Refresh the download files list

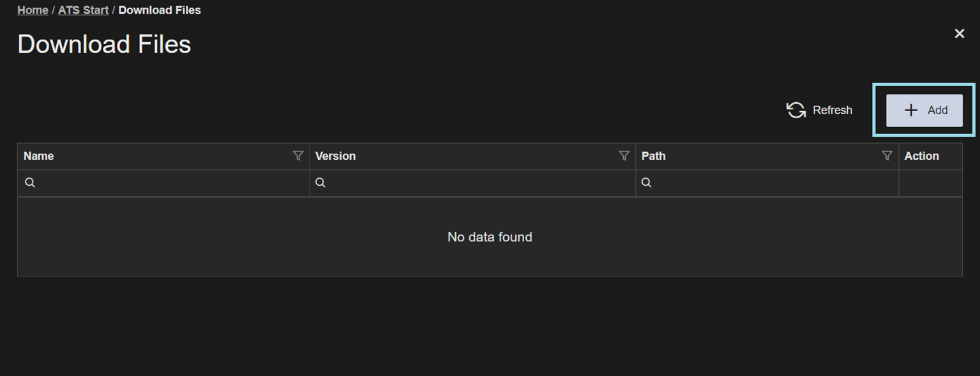(x=819, y=110)
